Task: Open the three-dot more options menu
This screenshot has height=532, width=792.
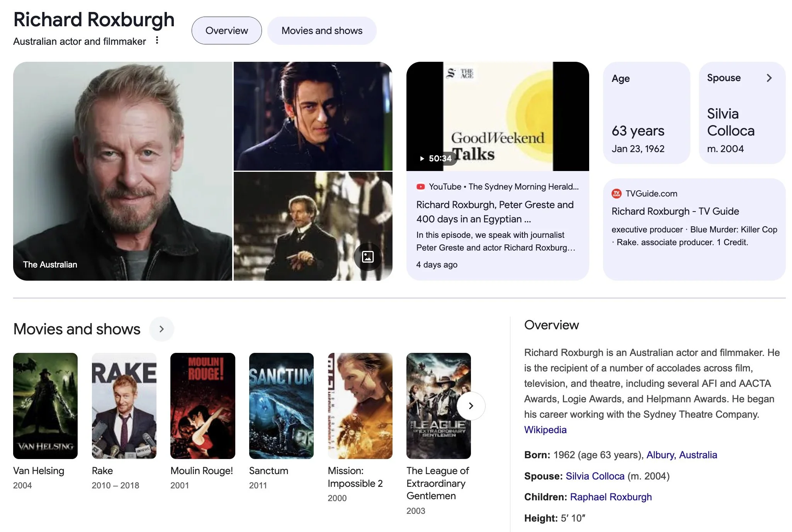Action: click(x=157, y=41)
